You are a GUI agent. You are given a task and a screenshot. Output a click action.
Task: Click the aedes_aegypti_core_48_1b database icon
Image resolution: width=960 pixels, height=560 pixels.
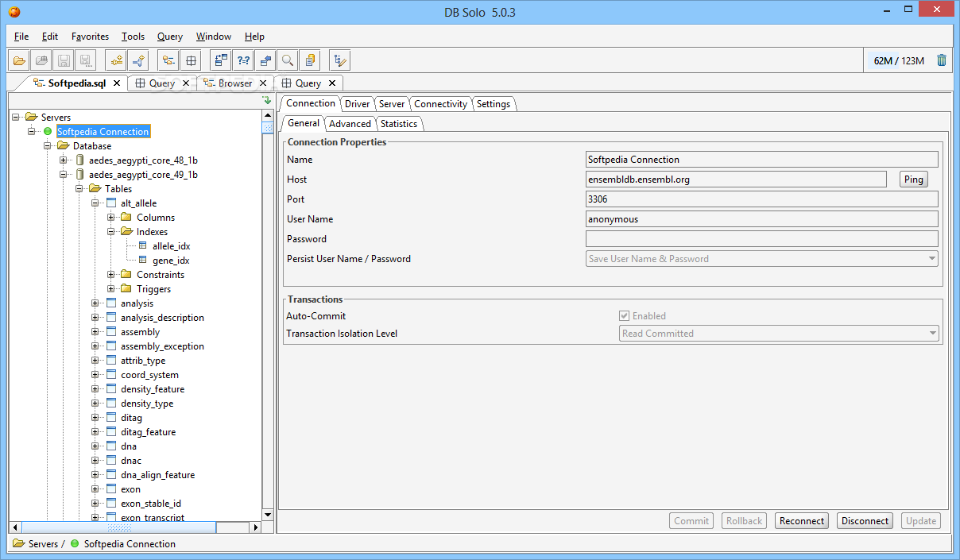point(79,160)
